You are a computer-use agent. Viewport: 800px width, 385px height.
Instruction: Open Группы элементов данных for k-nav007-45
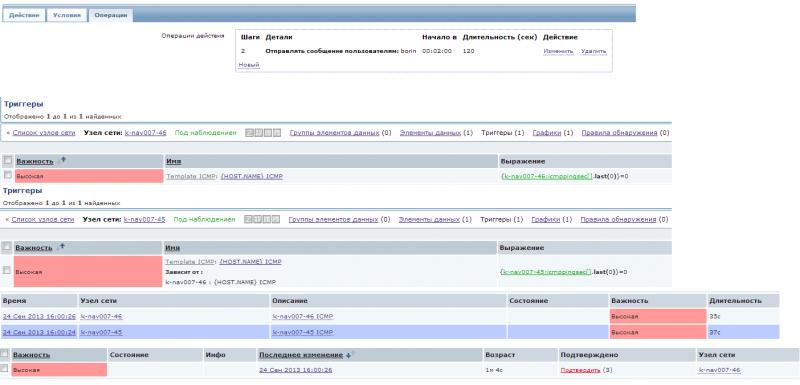[333, 219]
